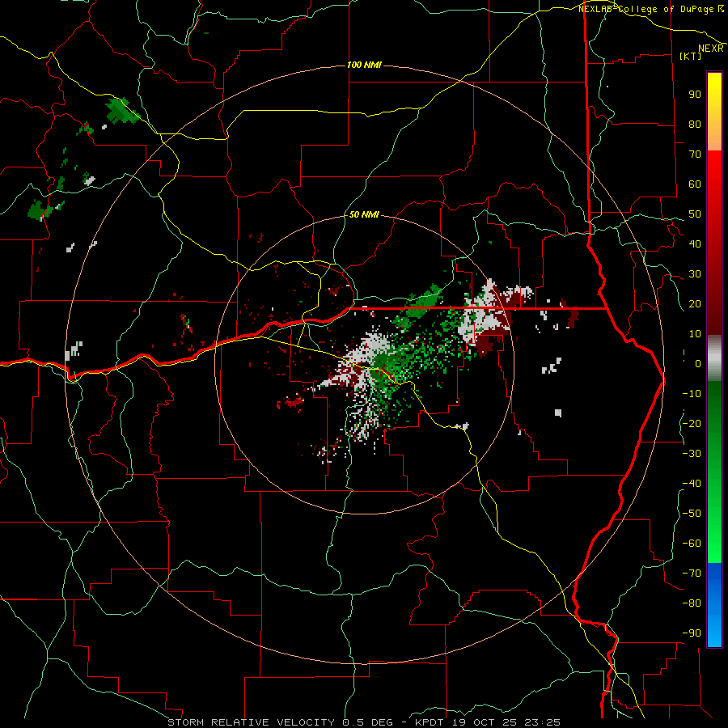Screen dimensions: 728x728
Task: Click the 40 value on the velocity scale
Action: coord(695,243)
